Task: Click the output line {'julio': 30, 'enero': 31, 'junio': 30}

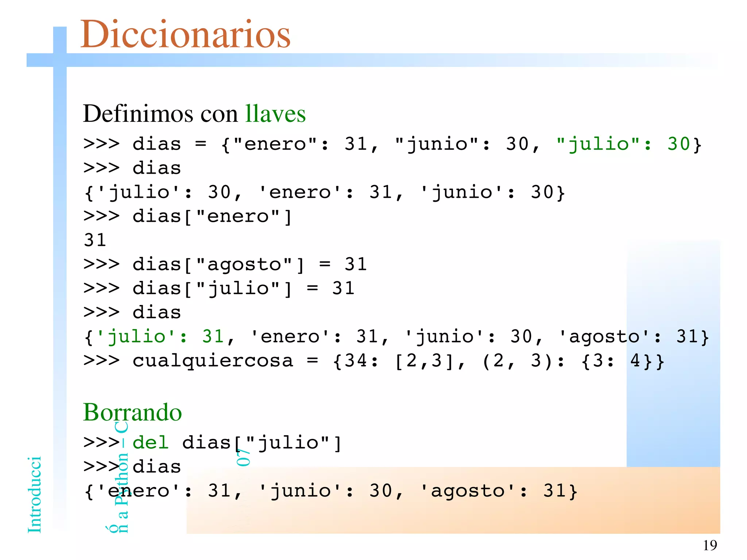Action: click(x=324, y=192)
